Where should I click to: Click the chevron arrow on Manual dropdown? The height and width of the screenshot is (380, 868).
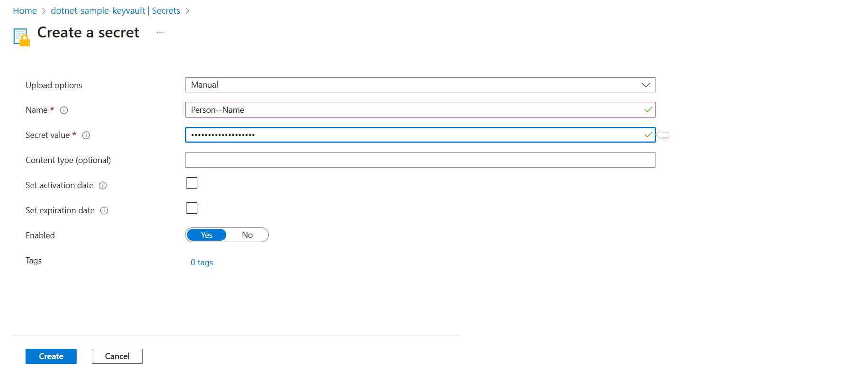(x=646, y=85)
